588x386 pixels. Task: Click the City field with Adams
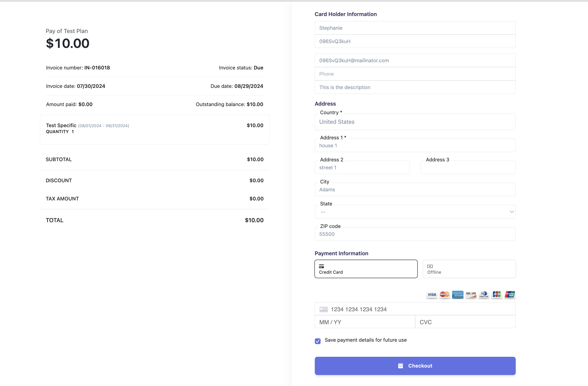coord(415,190)
